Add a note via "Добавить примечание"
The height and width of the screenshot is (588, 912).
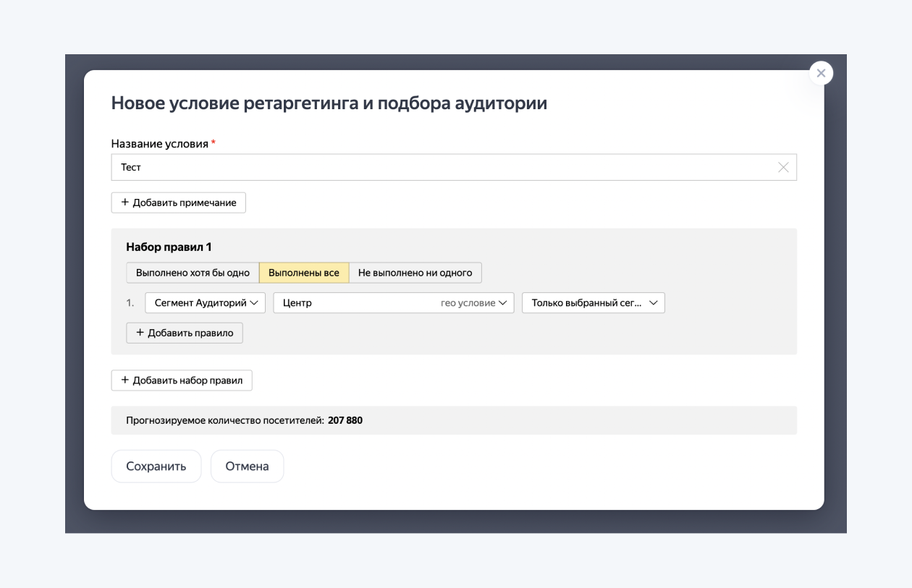pos(178,203)
